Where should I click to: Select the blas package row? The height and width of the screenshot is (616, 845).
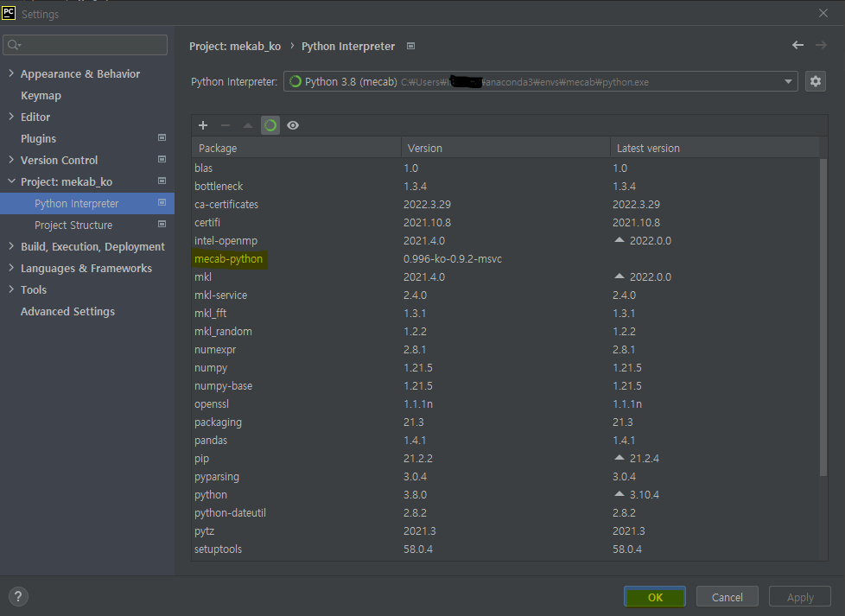(x=505, y=168)
